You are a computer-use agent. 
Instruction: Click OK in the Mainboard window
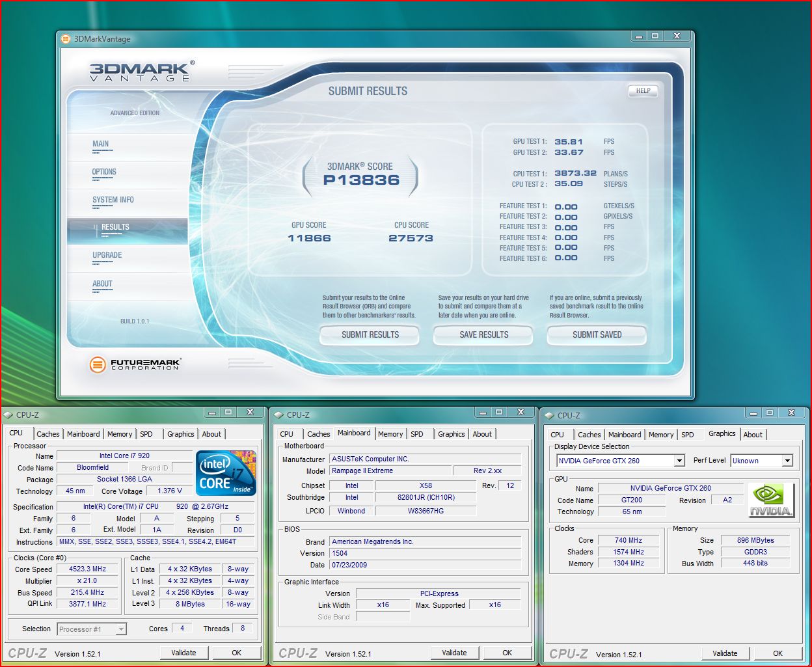[507, 653]
